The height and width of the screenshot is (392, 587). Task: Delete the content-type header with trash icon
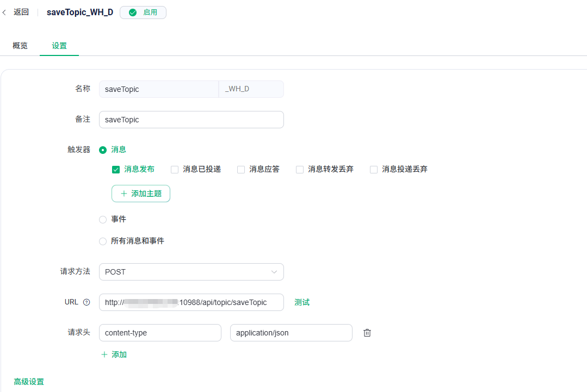point(367,333)
